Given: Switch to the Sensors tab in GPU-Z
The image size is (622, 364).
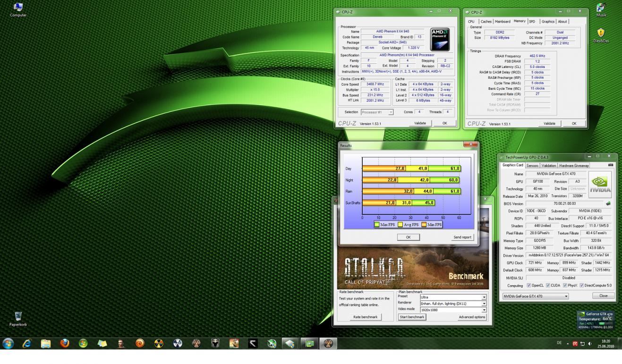Looking at the screenshot, I should pyautogui.click(x=532, y=165).
